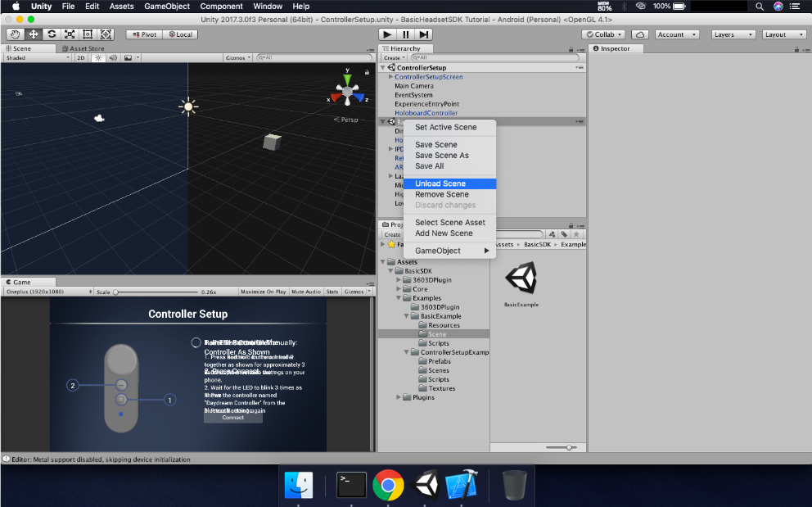Screen dimensions: 812x507
Task: Open the Layout dropdown
Action: (784, 34)
